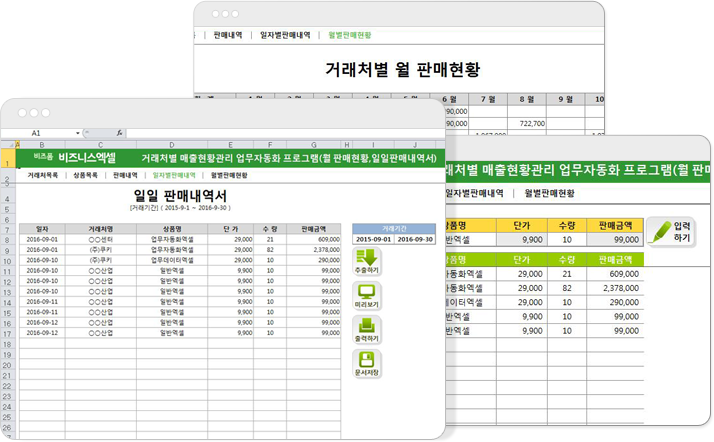This screenshot has height=442, width=714.
Task: Open 상품목록 tab in the front window
Action: [x=86, y=175]
